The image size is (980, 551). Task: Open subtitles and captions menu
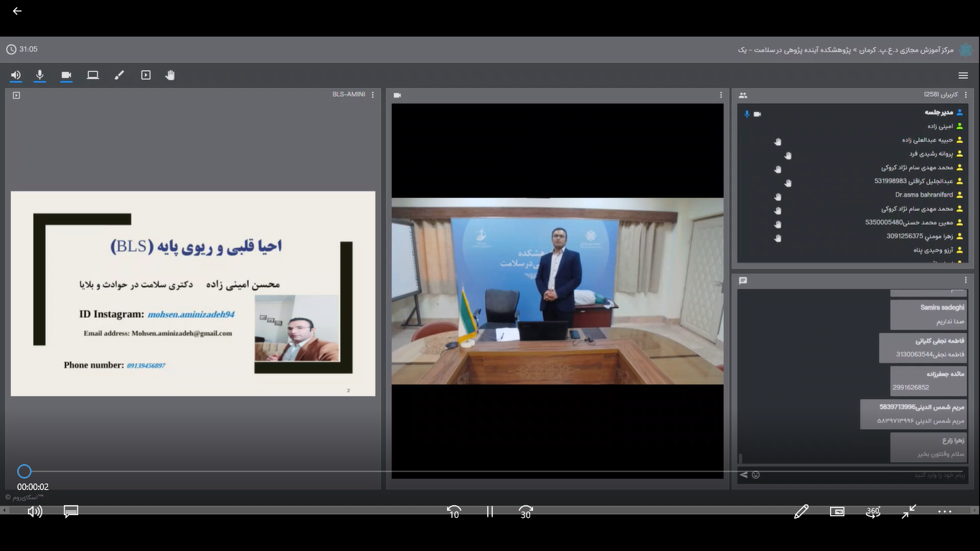[x=71, y=512]
